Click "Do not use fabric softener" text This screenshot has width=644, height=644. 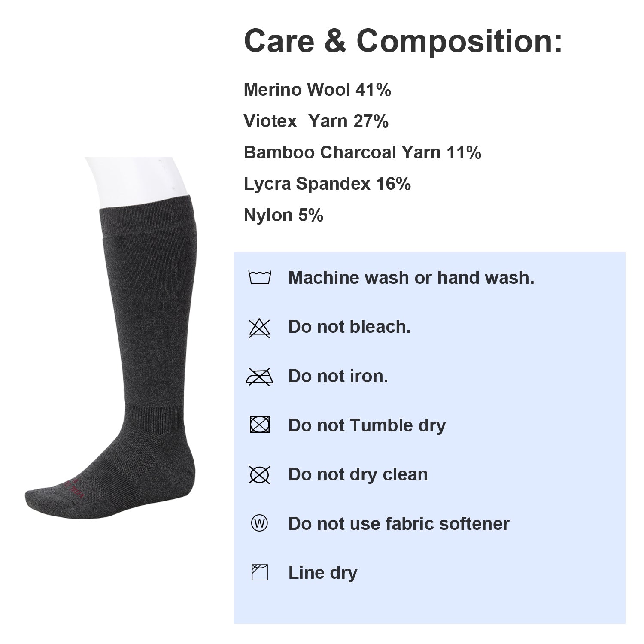coord(399,524)
